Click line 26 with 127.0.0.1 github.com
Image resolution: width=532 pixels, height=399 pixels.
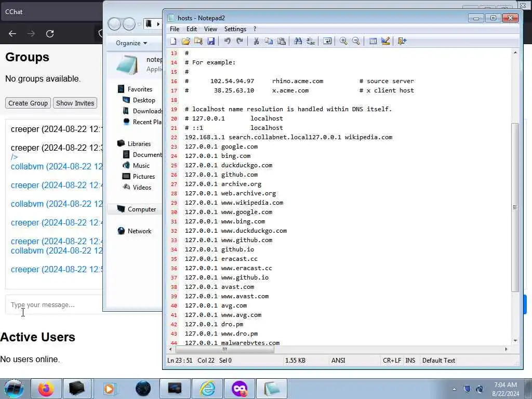[x=221, y=175]
